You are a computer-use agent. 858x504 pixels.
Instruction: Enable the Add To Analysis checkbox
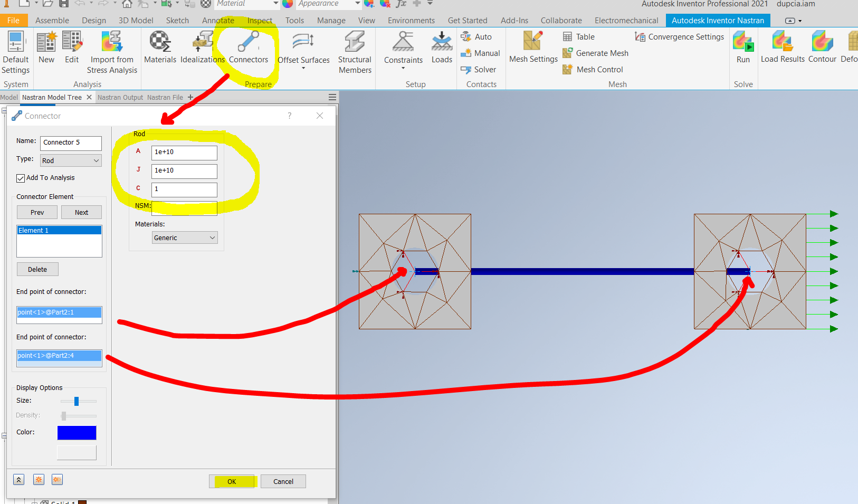tap(21, 178)
